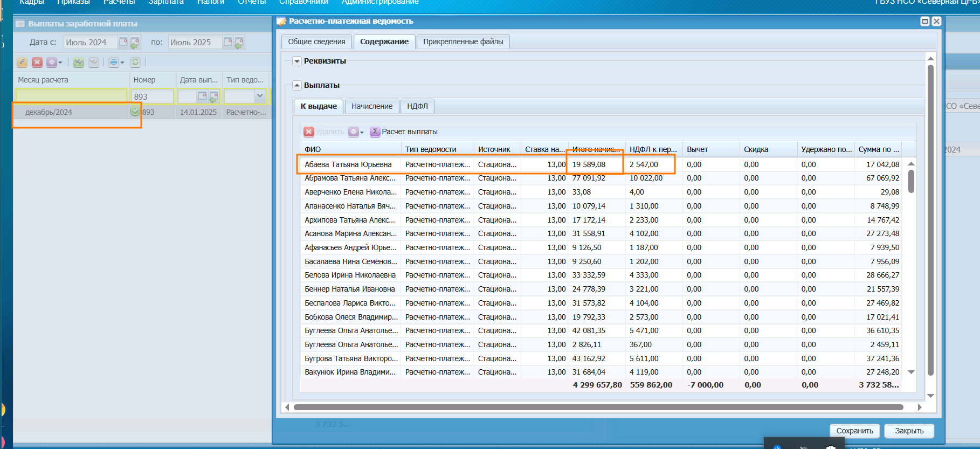Switch to the 'НДФЛ' sub-tab
The width and height of the screenshot is (980, 449).
tap(417, 106)
